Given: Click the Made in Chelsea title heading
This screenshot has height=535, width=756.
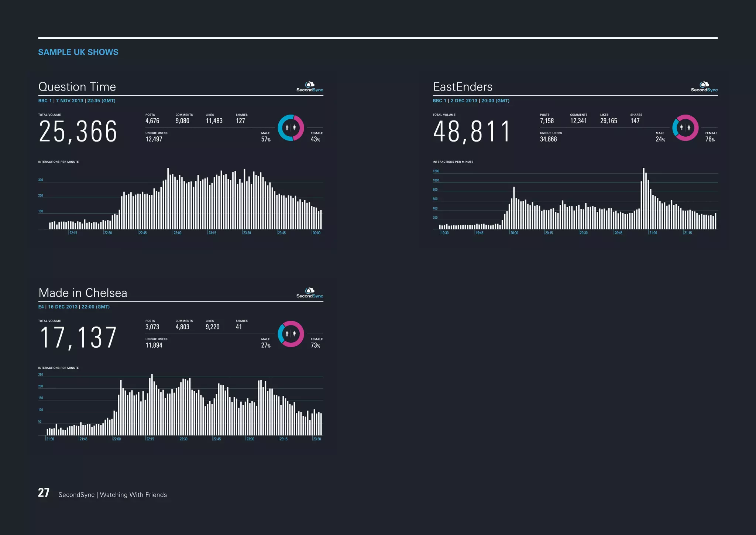Looking at the screenshot, I should point(83,293).
